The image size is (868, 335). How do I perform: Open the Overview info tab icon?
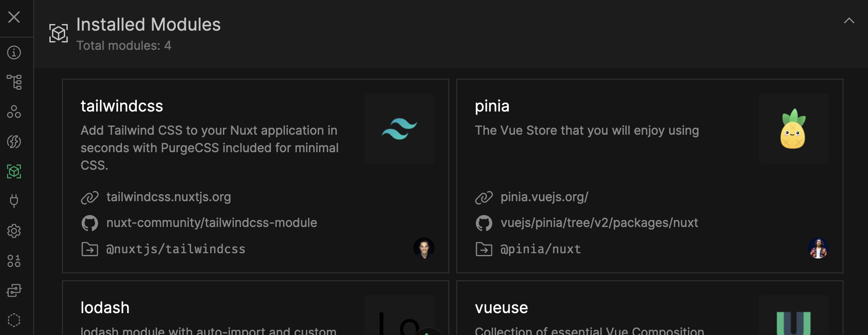pyautogui.click(x=14, y=52)
